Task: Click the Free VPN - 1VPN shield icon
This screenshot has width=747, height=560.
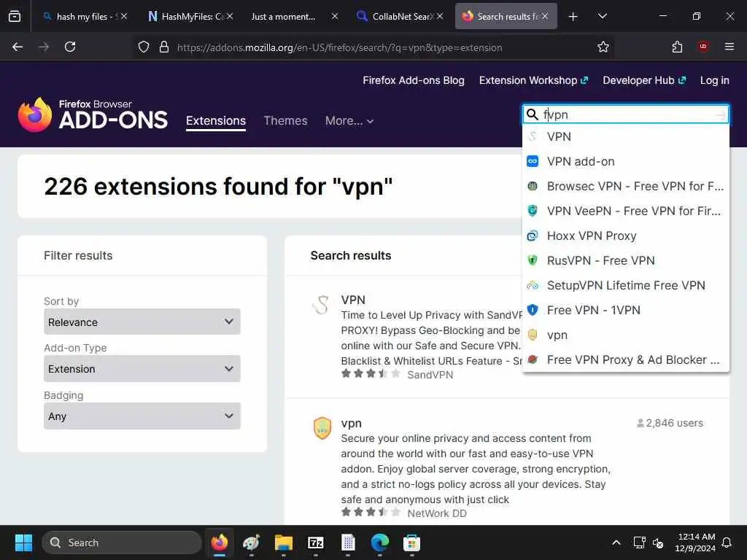Action: [533, 310]
